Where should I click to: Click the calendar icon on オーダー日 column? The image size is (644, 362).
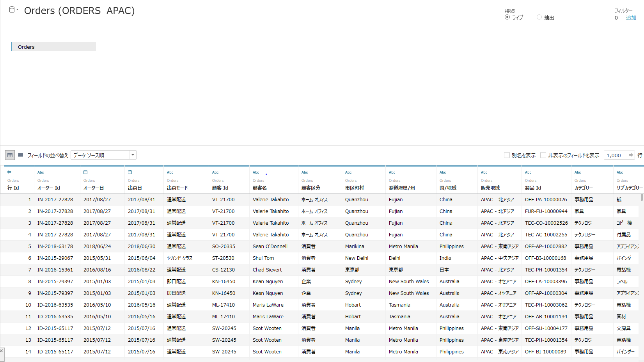pos(85,172)
